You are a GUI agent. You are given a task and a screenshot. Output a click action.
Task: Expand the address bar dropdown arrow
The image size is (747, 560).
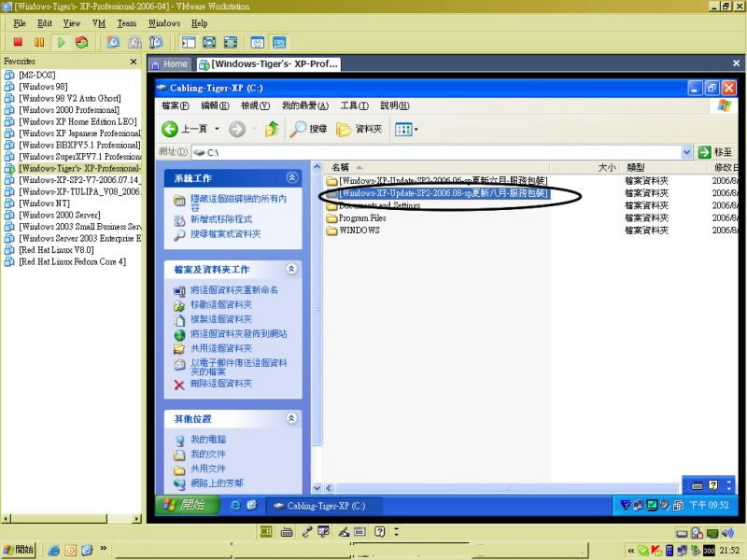686,152
